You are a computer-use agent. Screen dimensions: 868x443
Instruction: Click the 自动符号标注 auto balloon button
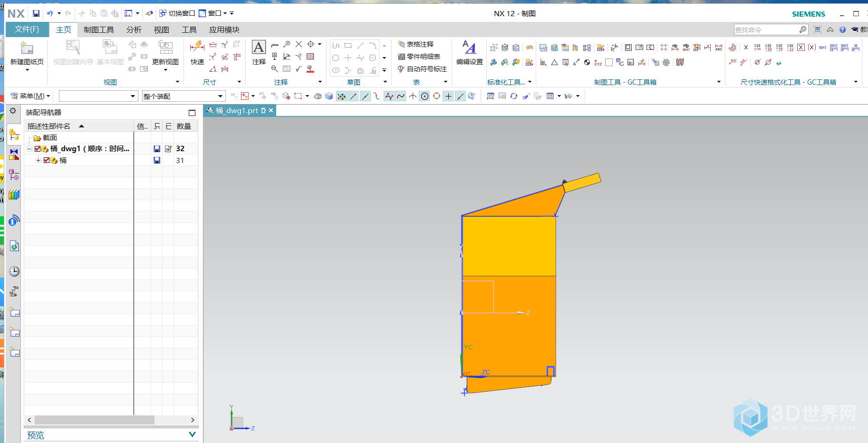coord(423,69)
